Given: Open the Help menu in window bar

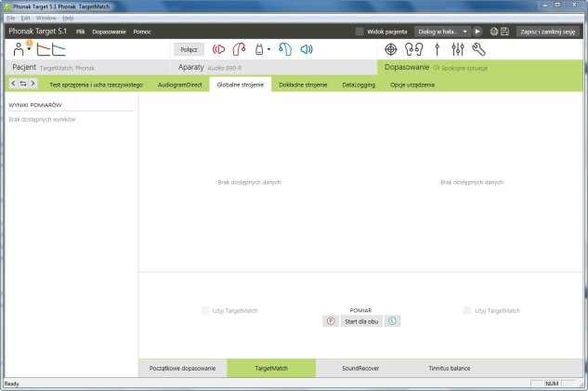Looking at the screenshot, I should [x=68, y=18].
